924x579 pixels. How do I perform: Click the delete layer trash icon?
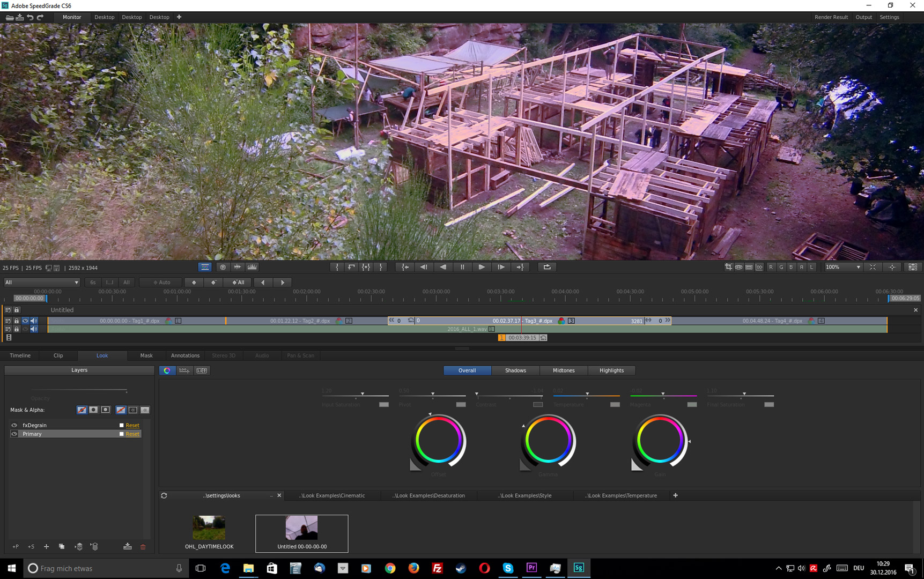pos(143,547)
